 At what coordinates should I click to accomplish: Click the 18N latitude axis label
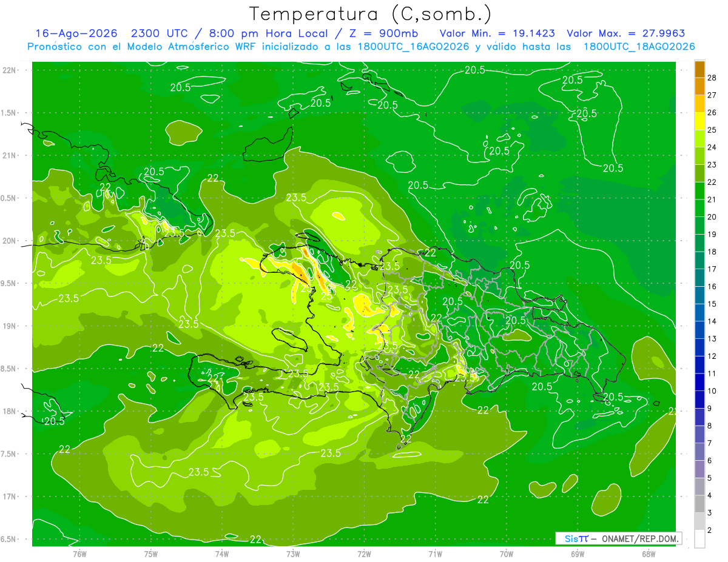pos(8,411)
